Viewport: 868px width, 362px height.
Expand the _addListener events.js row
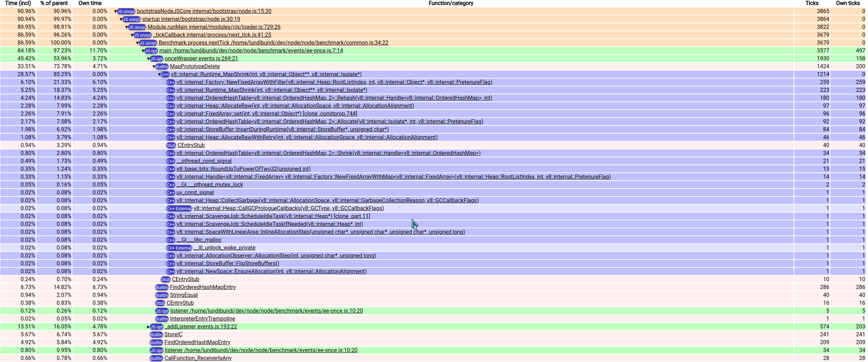point(148,327)
